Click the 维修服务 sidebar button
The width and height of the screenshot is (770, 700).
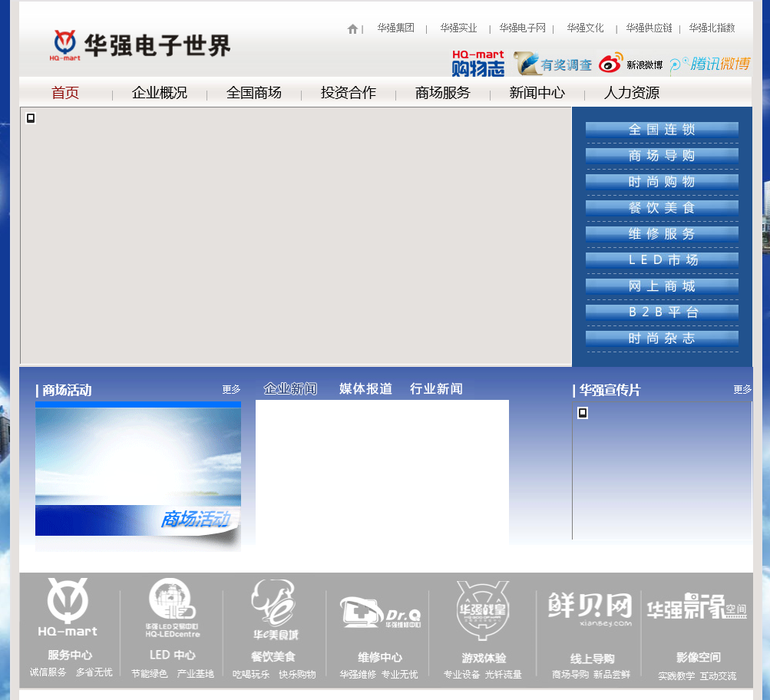coord(662,233)
